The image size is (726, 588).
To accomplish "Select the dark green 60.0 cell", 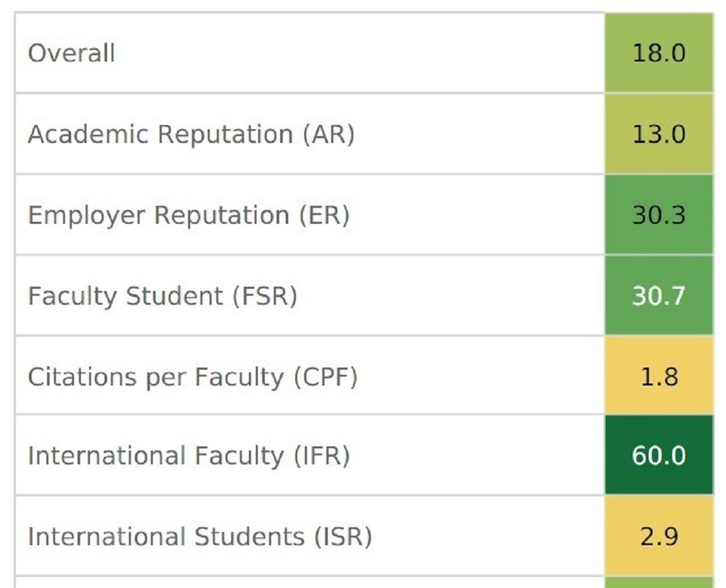I will (658, 456).
